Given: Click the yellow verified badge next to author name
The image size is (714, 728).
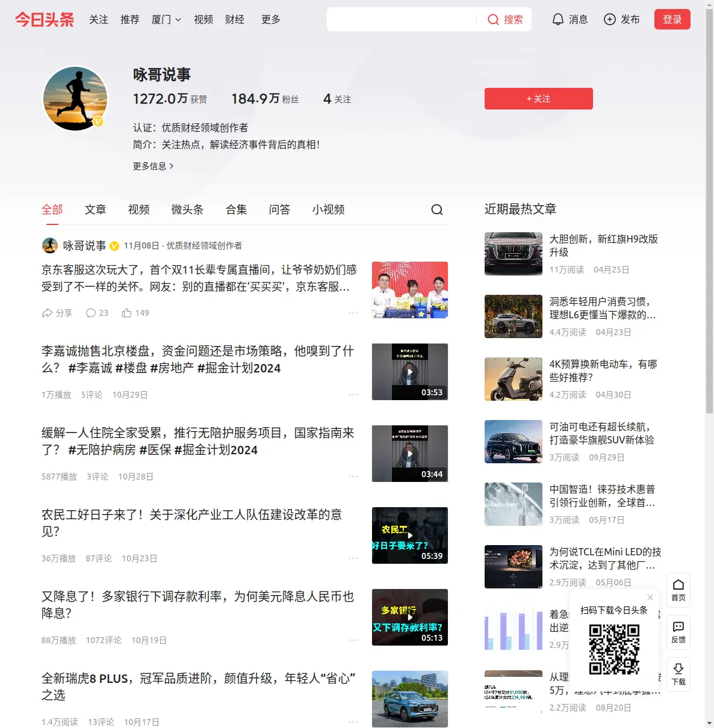Looking at the screenshot, I should pos(114,246).
